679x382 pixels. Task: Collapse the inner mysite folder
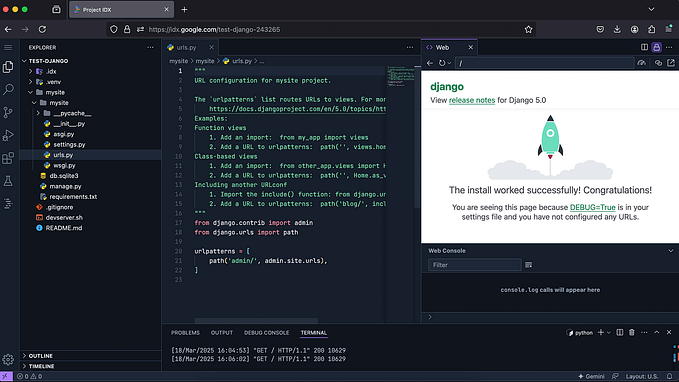click(34, 103)
